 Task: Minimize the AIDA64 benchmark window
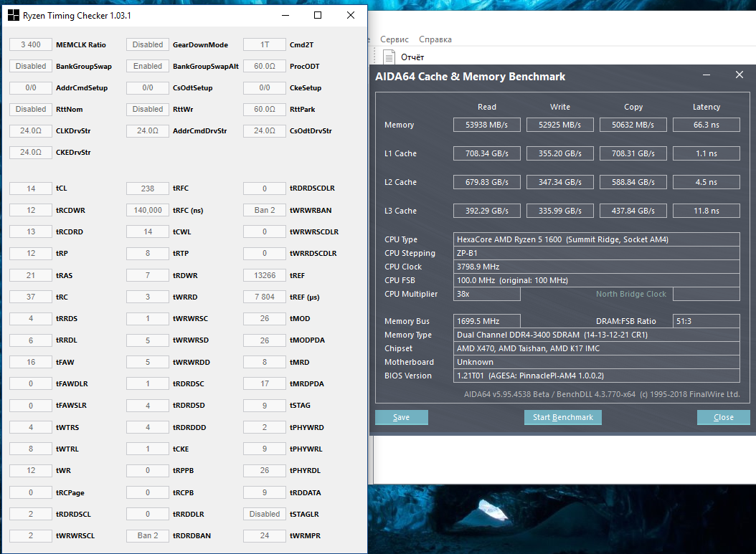pyautogui.click(x=707, y=75)
